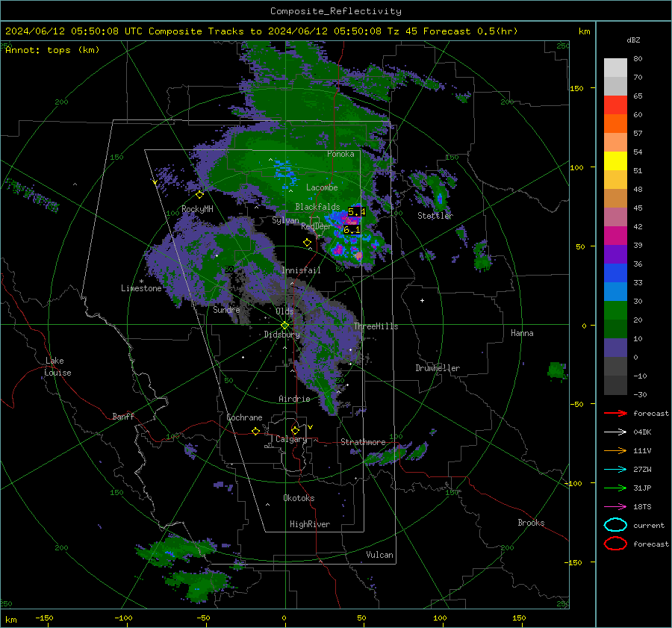Click the blue 36 dBZ color swatch

coord(615,273)
